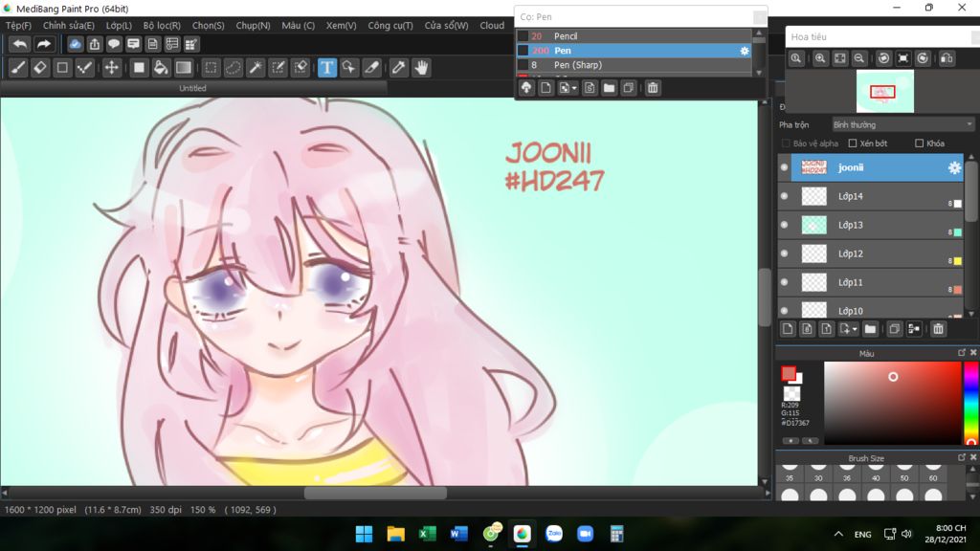Hide layer Lớp13
This screenshot has height=551, width=980.
pyautogui.click(x=785, y=225)
